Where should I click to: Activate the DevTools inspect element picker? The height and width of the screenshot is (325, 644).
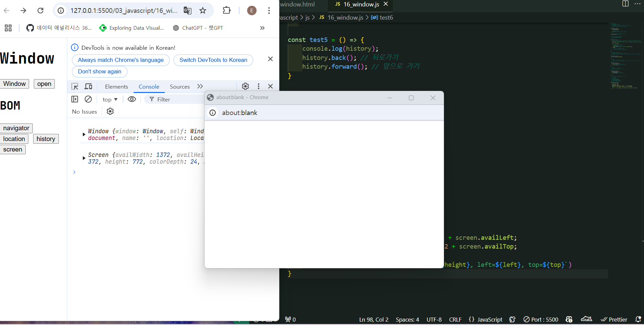pyautogui.click(x=75, y=86)
